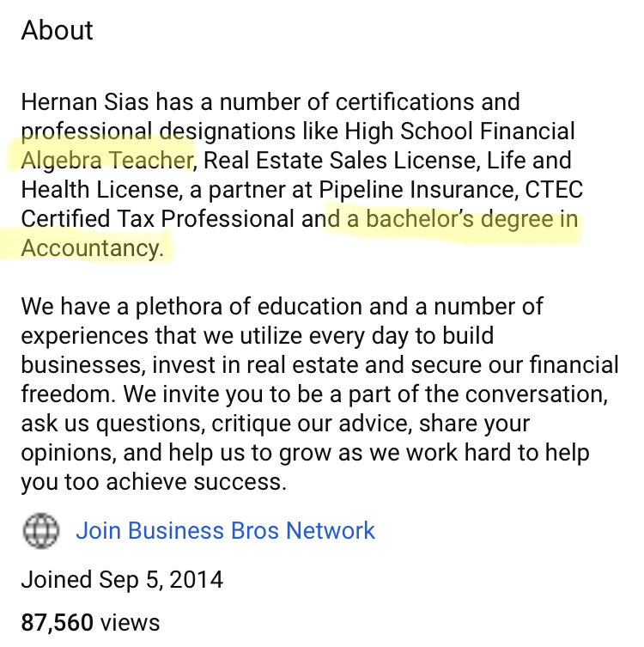Click the Pipeline Insurance text

[418, 190]
